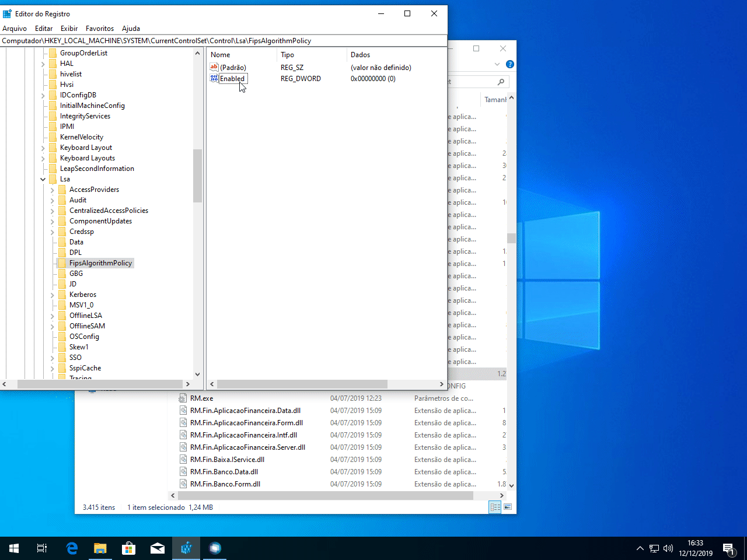Expand the File Explorer ribbon chevron
The image size is (747, 560).
pos(497,64)
